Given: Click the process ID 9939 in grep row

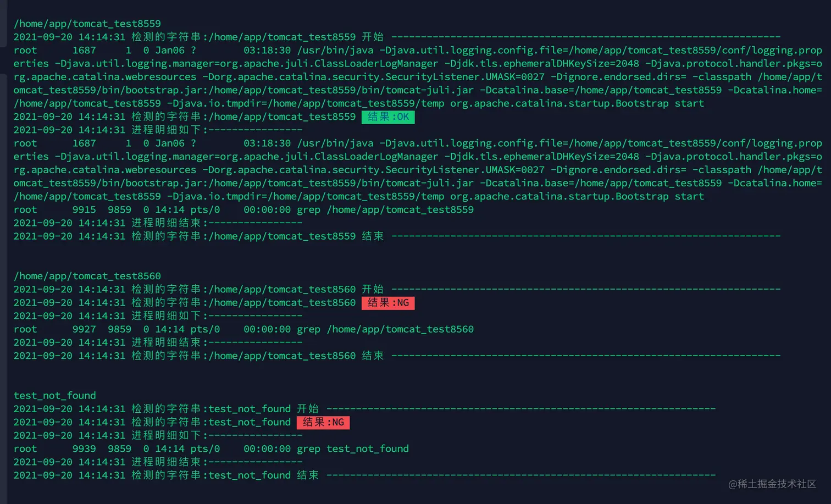Looking at the screenshot, I should [84, 448].
